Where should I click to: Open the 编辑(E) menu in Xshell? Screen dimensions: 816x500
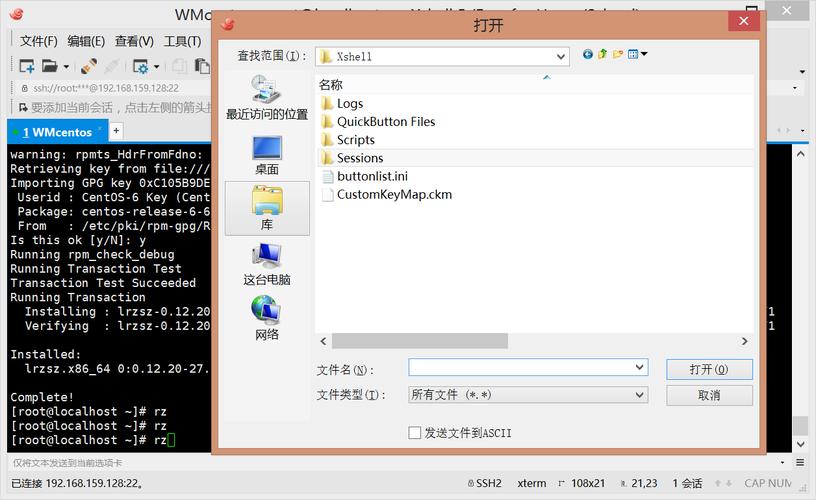[x=86, y=41]
